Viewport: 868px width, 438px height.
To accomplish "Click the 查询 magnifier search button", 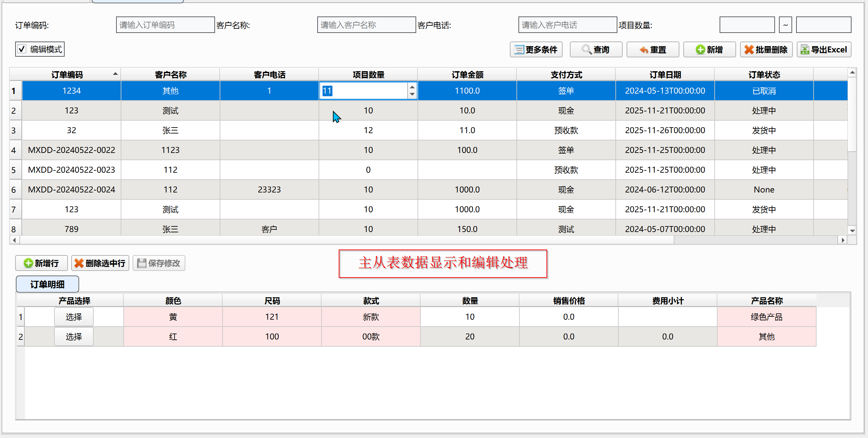I will (595, 49).
